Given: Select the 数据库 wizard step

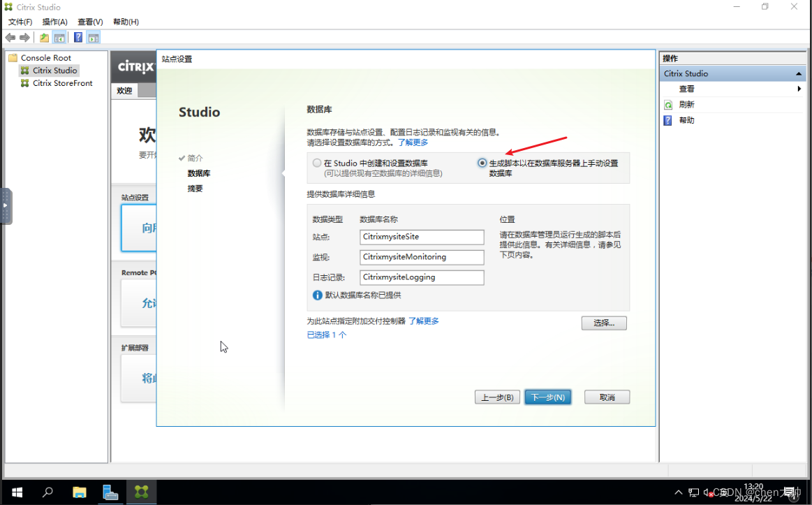Looking at the screenshot, I should tap(199, 173).
